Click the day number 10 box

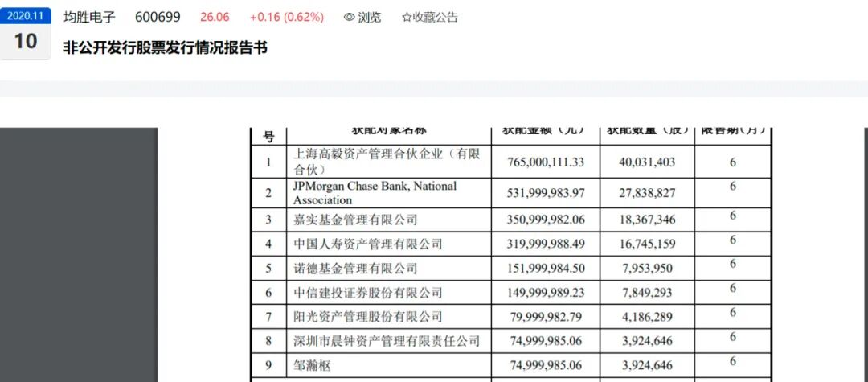(26, 42)
